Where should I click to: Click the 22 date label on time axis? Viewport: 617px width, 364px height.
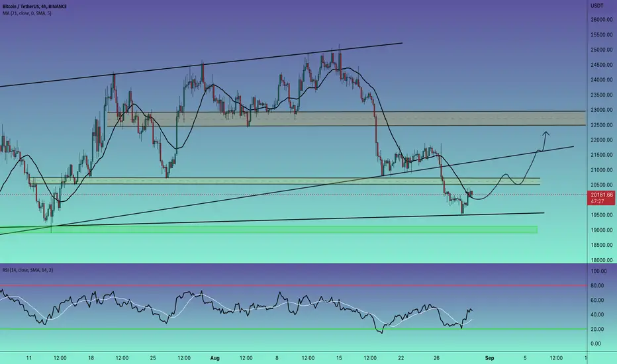click(x=401, y=358)
